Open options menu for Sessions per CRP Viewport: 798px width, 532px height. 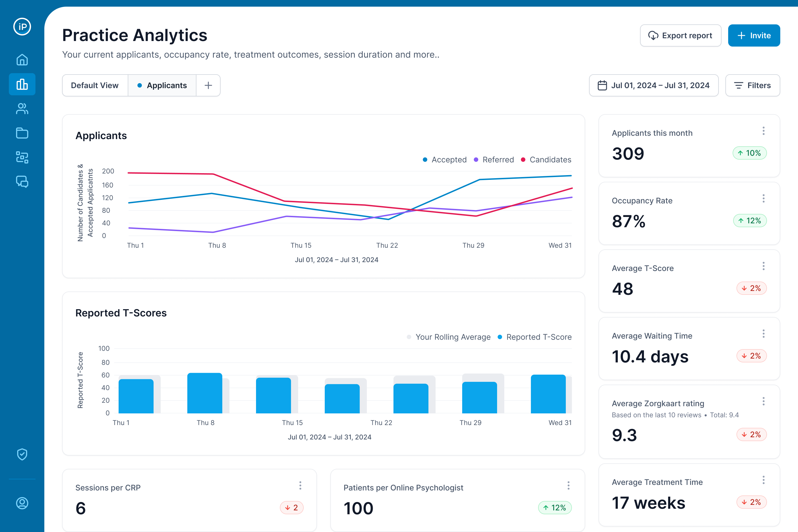pyautogui.click(x=300, y=485)
